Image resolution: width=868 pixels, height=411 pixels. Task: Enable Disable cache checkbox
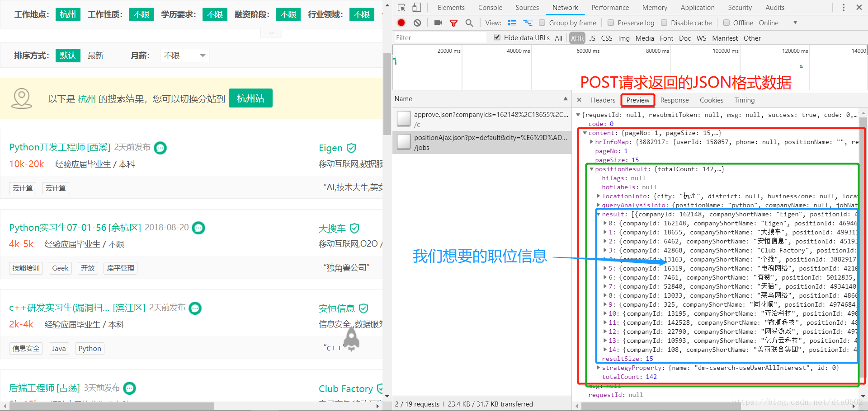pos(664,23)
